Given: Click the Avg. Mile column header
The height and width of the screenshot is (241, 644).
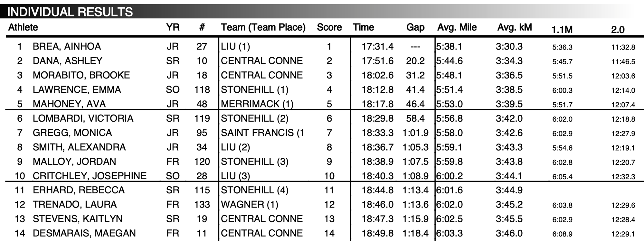Looking at the screenshot, I should point(457,27).
